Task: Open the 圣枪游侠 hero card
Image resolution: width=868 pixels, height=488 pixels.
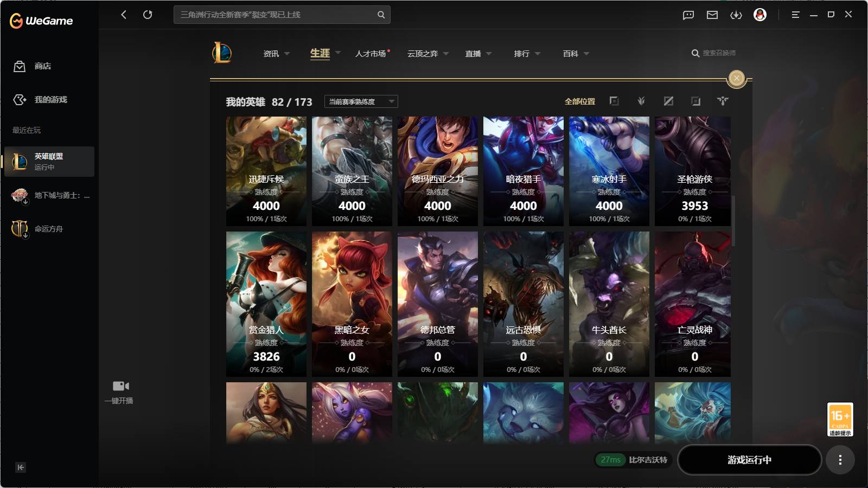Action: (693, 171)
